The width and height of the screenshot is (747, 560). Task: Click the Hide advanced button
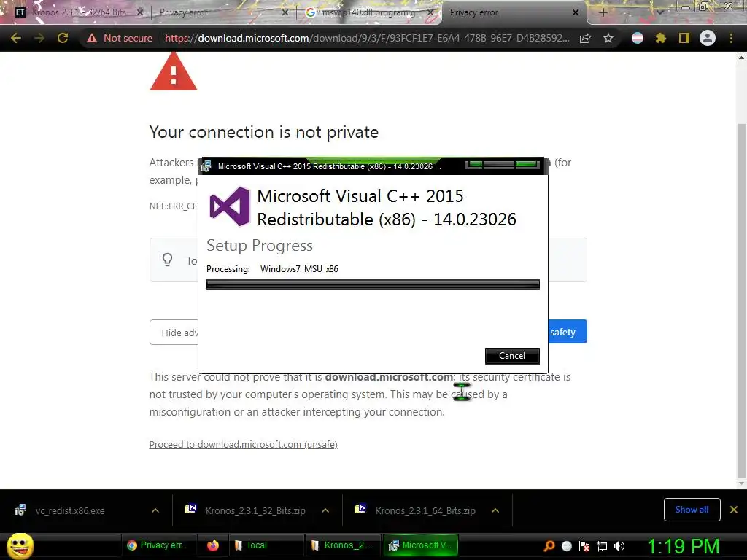[x=174, y=332]
